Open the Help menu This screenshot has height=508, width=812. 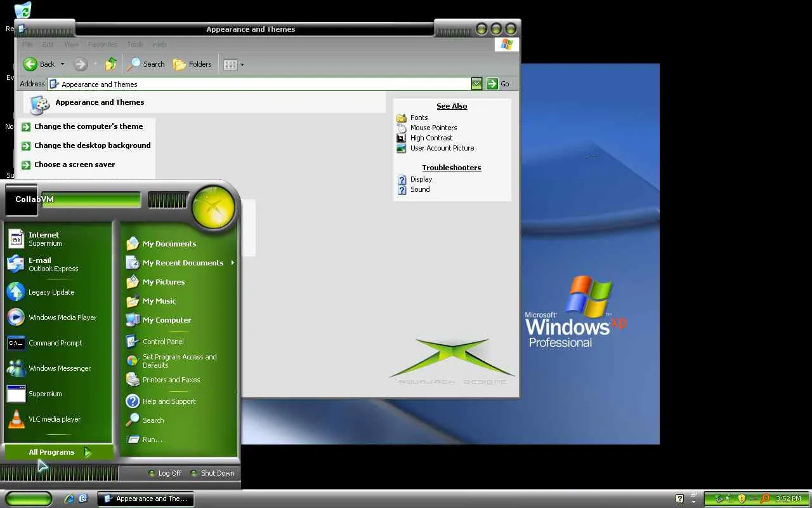click(x=160, y=44)
